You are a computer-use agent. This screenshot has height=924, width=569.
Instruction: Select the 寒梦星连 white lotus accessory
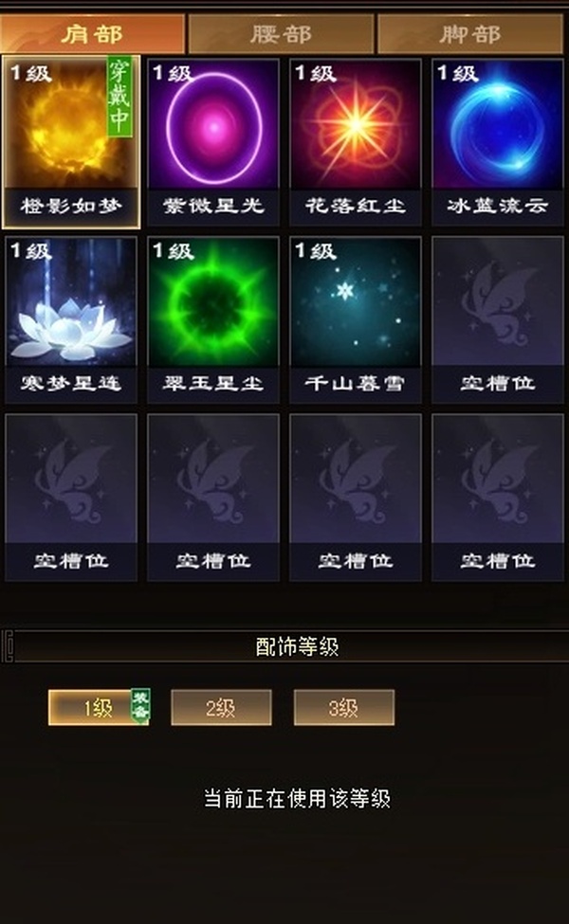click(x=71, y=319)
